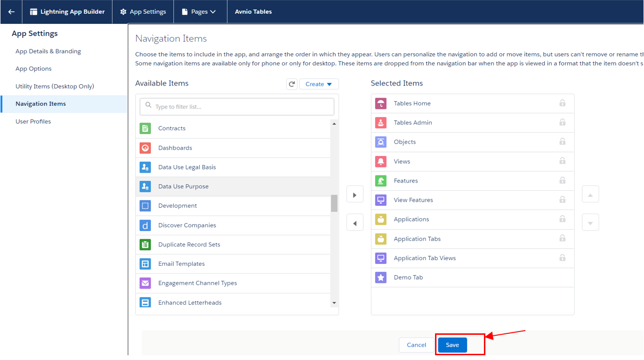Click the Demo Tab star icon
The height and width of the screenshot is (360, 644).
[x=380, y=277]
